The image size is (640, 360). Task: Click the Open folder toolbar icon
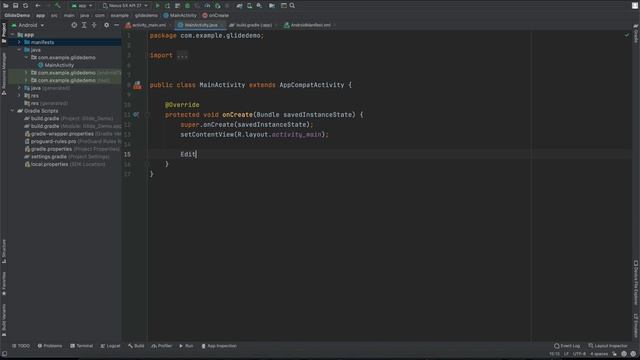pyautogui.click(x=6, y=6)
